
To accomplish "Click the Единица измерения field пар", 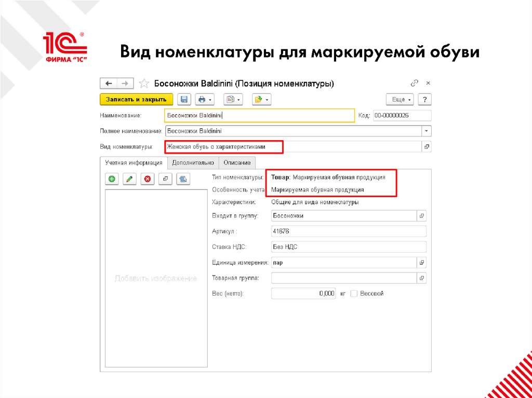I will (344, 263).
